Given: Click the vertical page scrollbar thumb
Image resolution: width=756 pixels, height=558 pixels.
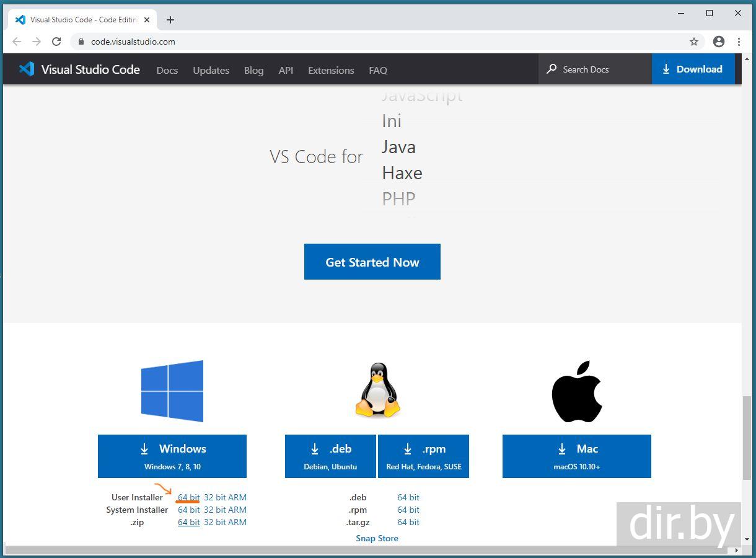Looking at the screenshot, I should (x=747, y=437).
